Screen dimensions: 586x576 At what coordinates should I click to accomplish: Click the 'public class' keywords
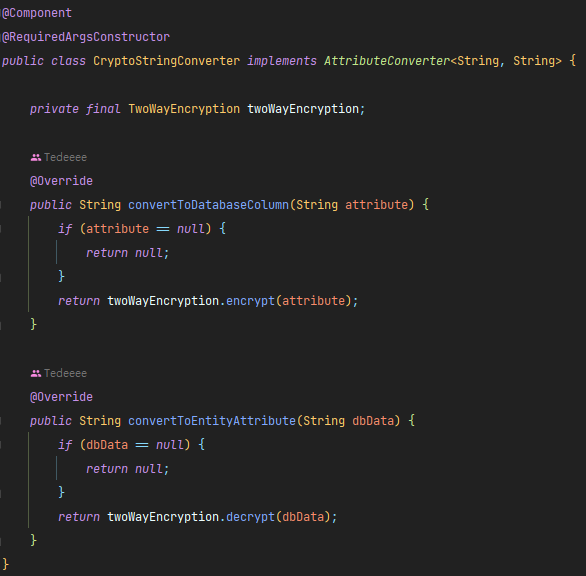point(44,61)
